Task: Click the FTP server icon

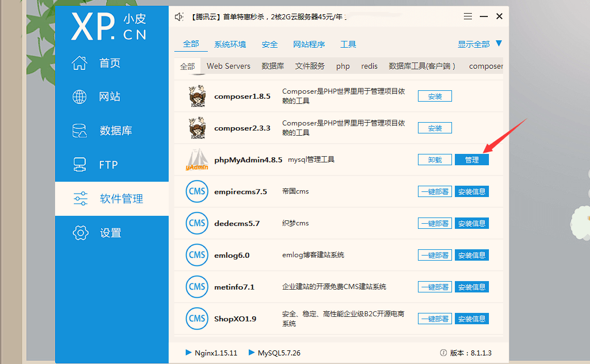Action: click(79, 165)
